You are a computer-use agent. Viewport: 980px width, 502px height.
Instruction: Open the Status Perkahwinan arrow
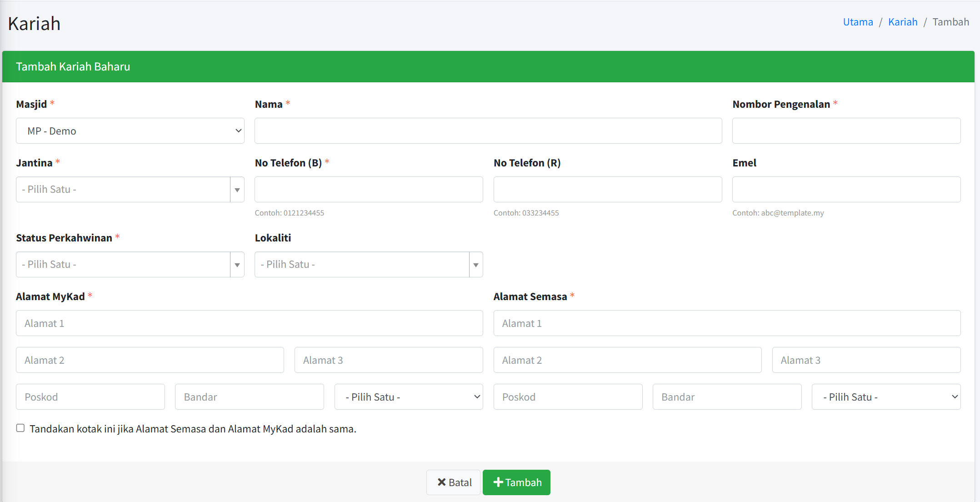pyautogui.click(x=237, y=265)
